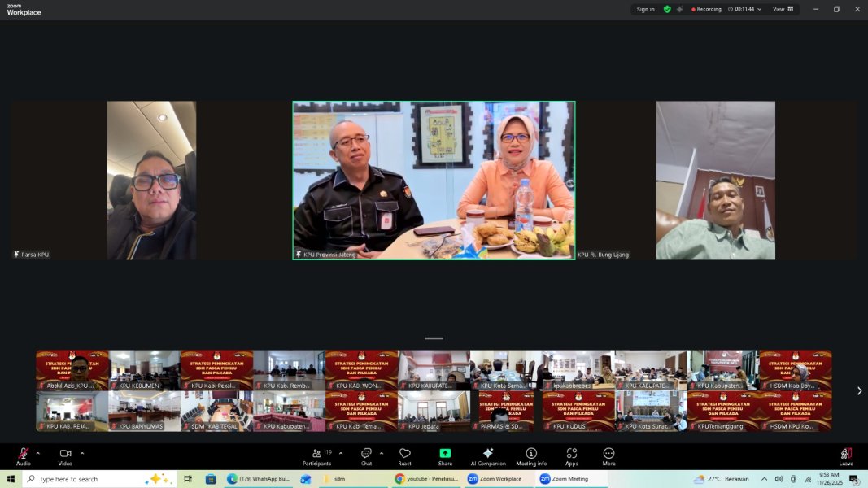Click the Windows taskbar search box
The width and height of the screenshot is (868, 488).
tap(89, 479)
